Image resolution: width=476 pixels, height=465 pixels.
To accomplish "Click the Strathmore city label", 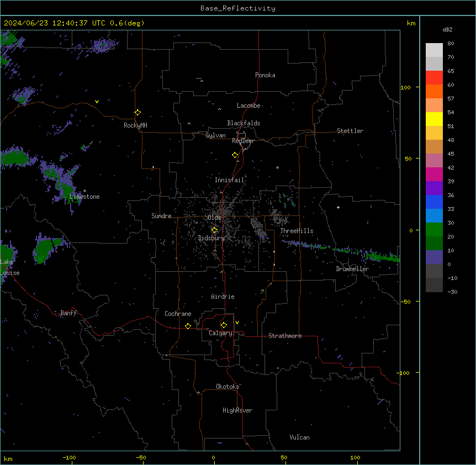I will click(x=285, y=336).
